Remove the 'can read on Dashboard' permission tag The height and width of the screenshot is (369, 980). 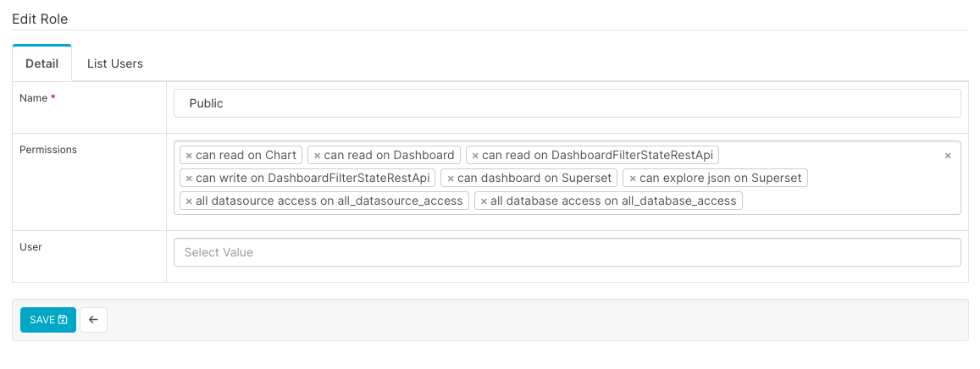tap(317, 156)
